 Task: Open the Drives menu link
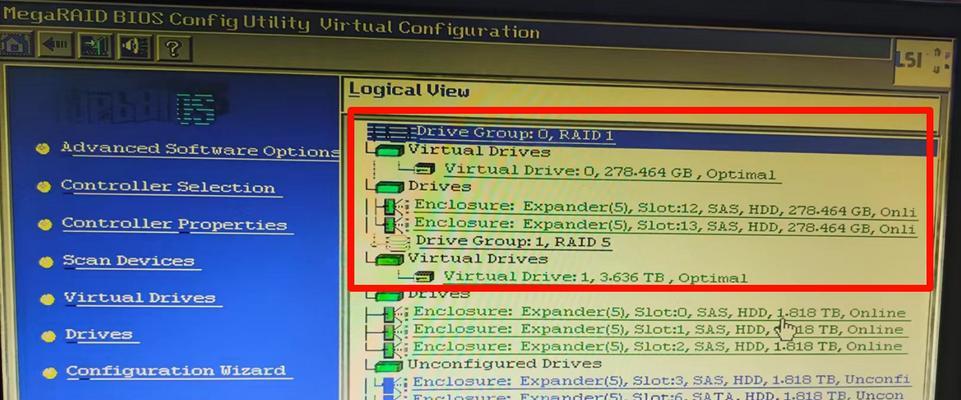99,334
